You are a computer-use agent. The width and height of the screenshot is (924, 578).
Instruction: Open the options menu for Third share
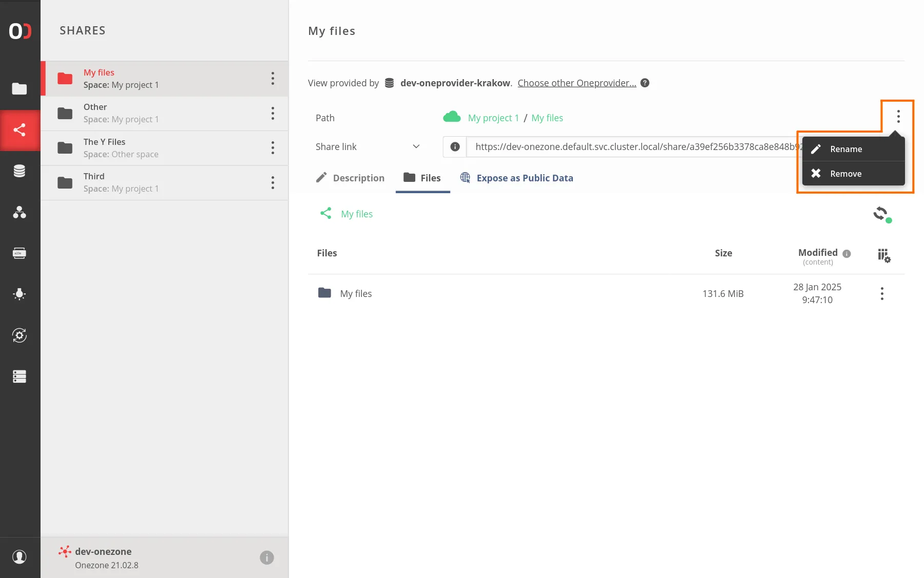273,182
